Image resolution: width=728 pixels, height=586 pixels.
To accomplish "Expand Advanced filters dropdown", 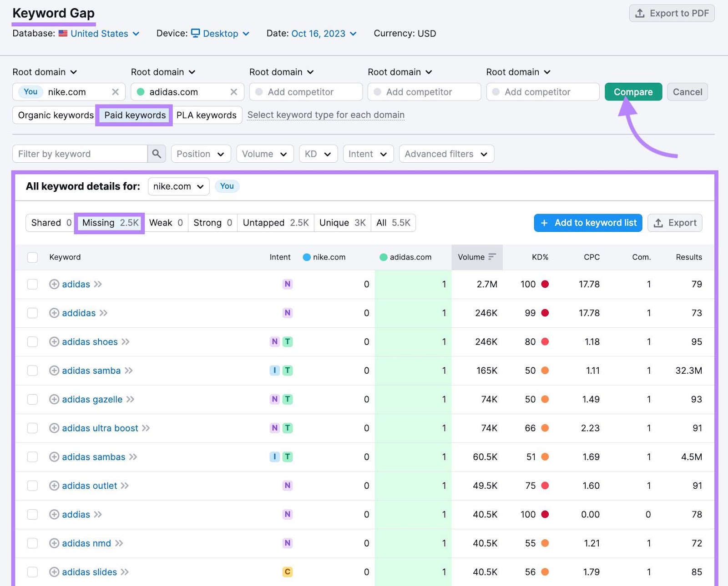I will tap(446, 154).
